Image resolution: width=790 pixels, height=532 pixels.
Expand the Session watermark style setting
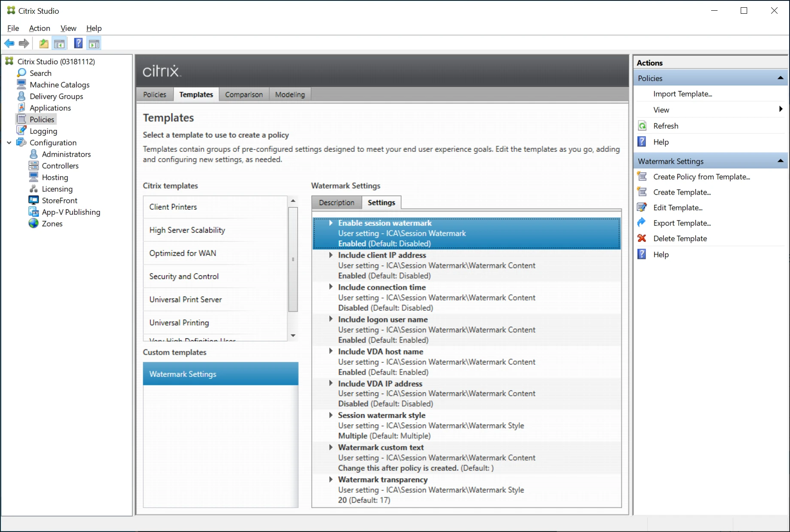click(x=331, y=415)
